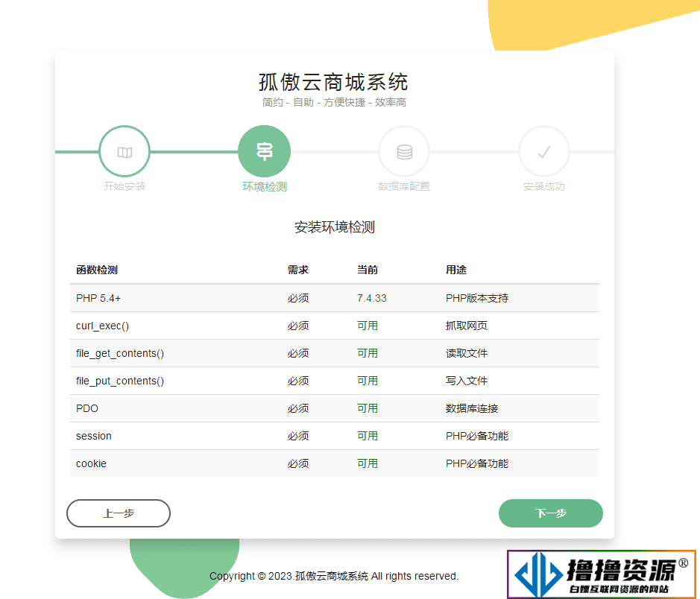700x599 pixels.
Task: Click 必须 in the curl_exec() row
Action: coord(298,326)
